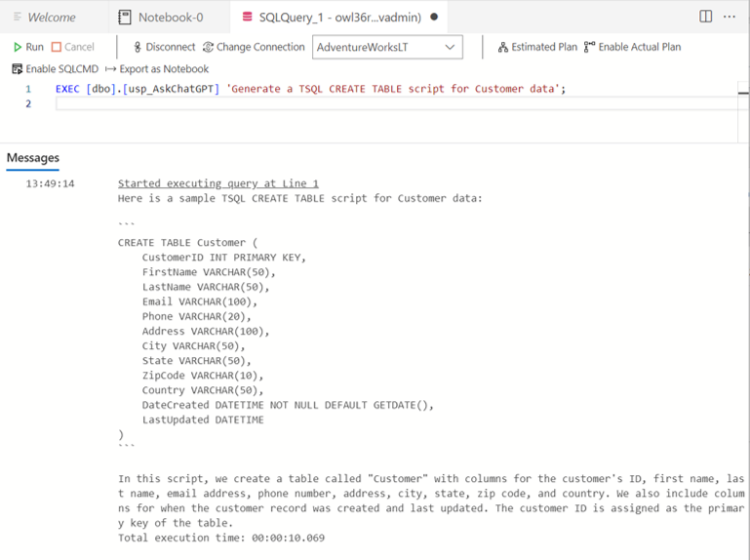
Task: Click the database dropdown chevron arrow
Action: [x=450, y=47]
